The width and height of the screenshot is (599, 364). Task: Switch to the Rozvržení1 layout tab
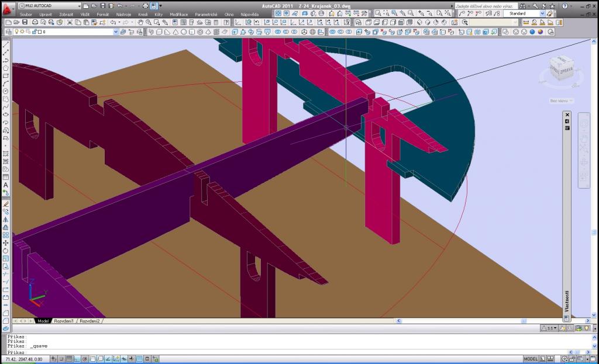coord(64,321)
